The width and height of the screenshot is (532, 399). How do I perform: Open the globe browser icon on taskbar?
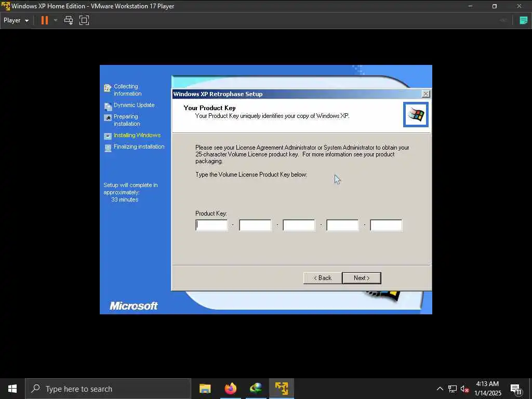coord(256,389)
